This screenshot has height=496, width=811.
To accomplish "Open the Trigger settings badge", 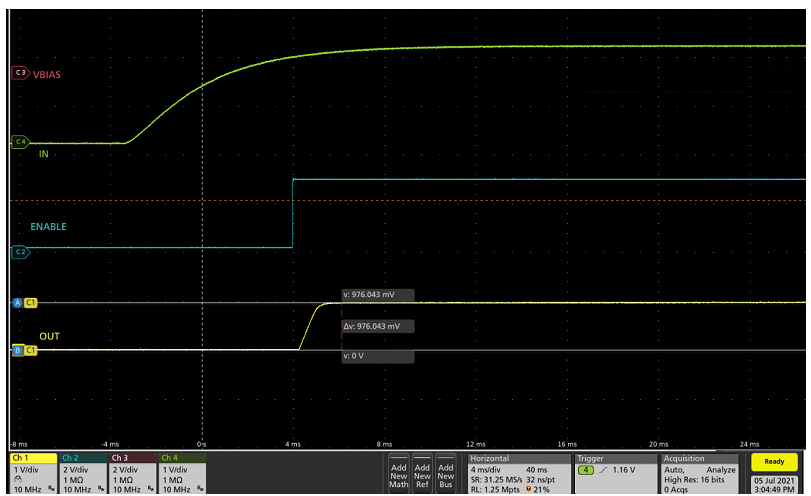I will 615,473.
